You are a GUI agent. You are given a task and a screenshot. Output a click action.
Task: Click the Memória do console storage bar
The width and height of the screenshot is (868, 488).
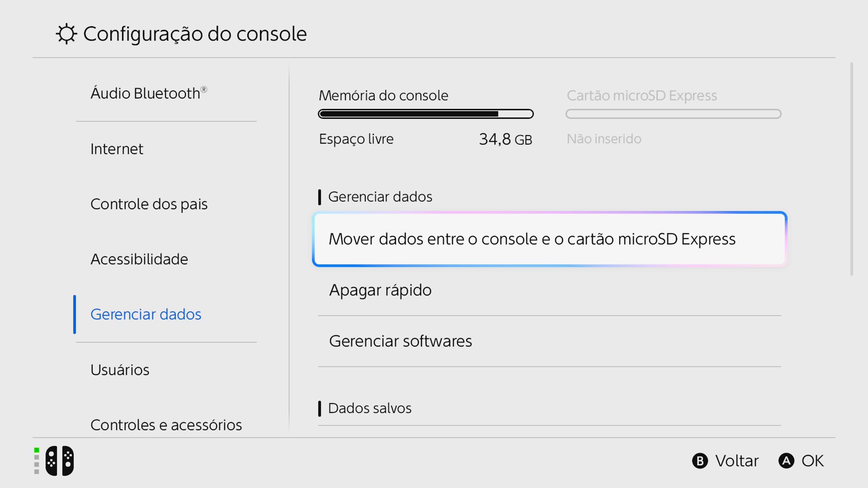coord(425,114)
